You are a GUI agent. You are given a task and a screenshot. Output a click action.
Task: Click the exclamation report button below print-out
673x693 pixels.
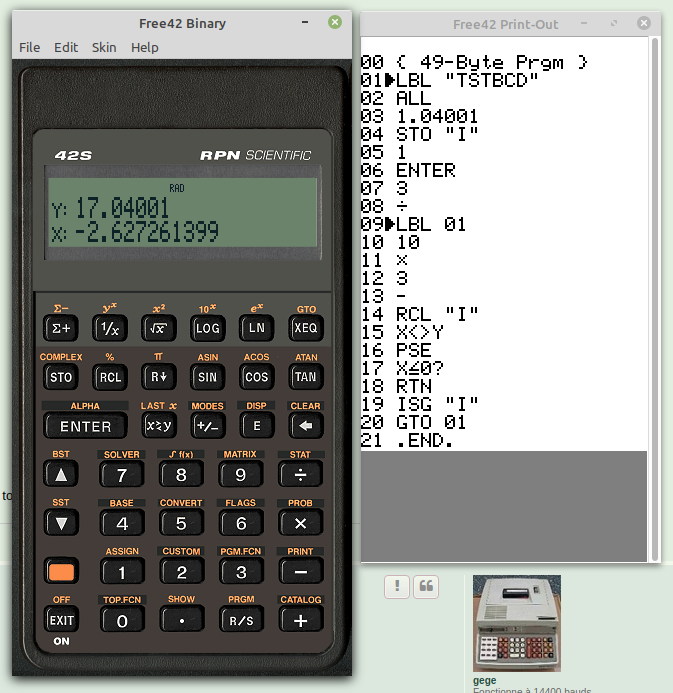tap(396, 587)
